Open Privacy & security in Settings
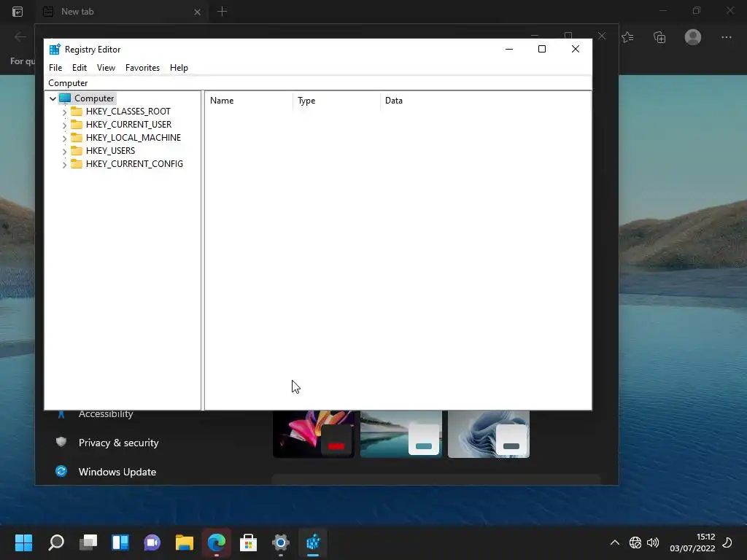747x560 pixels. coord(118,443)
